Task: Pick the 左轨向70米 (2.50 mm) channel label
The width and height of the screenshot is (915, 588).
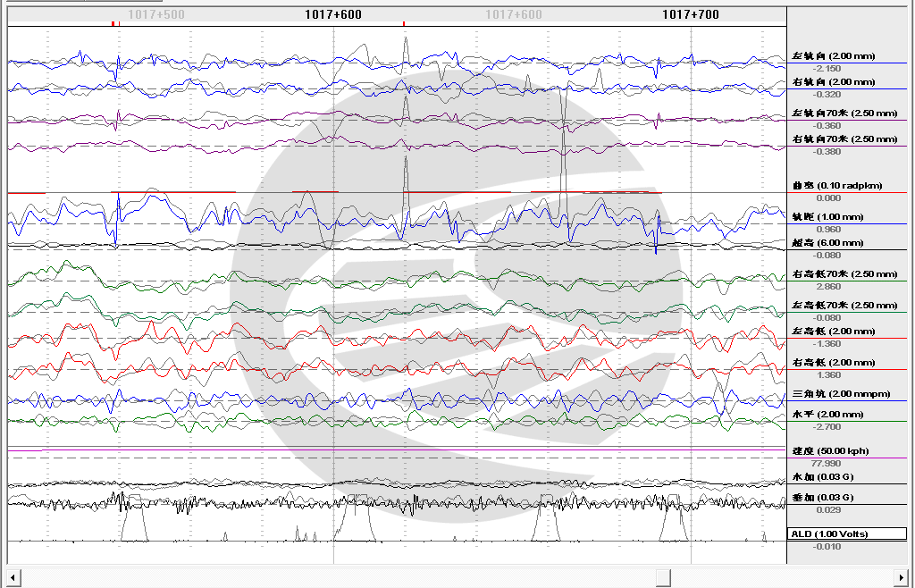Action: click(x=844, y=113)
